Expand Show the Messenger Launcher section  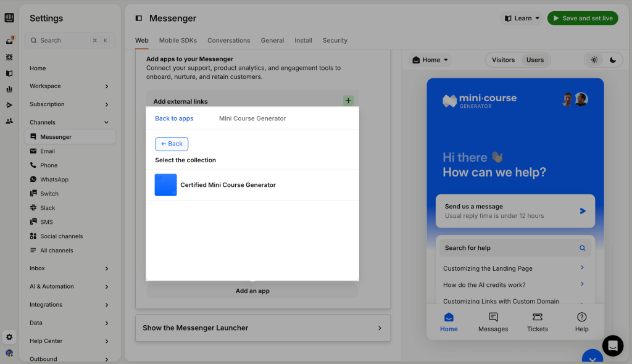click(263, 328)
